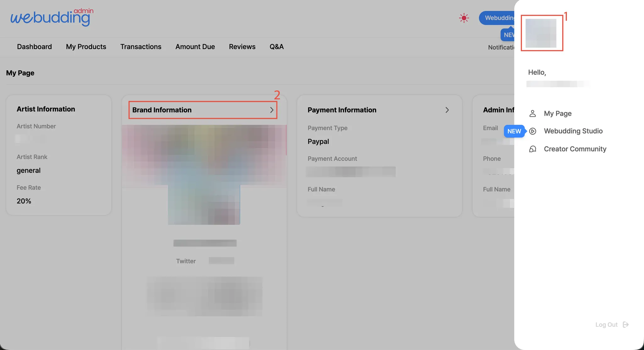The height and width of the screenshot is (350, 644).
Task: Click the Log Out arrow icon
Action: click(x=626, y=325)
